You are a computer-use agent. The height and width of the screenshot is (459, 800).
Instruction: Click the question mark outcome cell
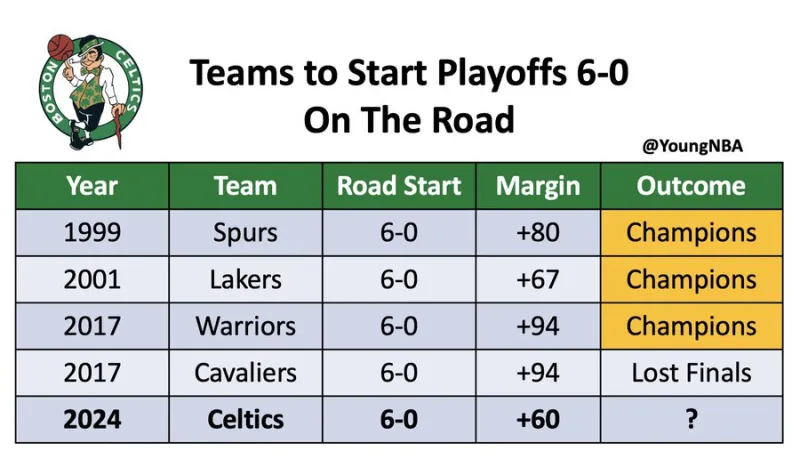[691, 420]
